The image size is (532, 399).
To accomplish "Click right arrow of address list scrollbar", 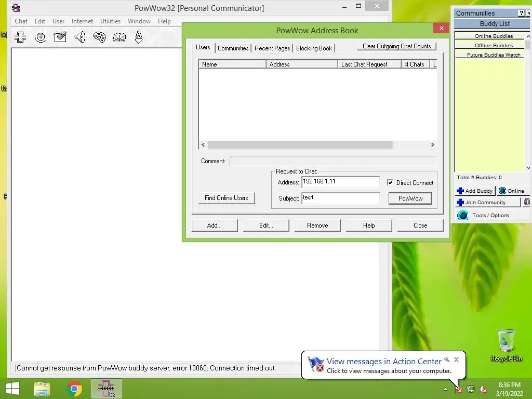I will (x=433, y=144).
